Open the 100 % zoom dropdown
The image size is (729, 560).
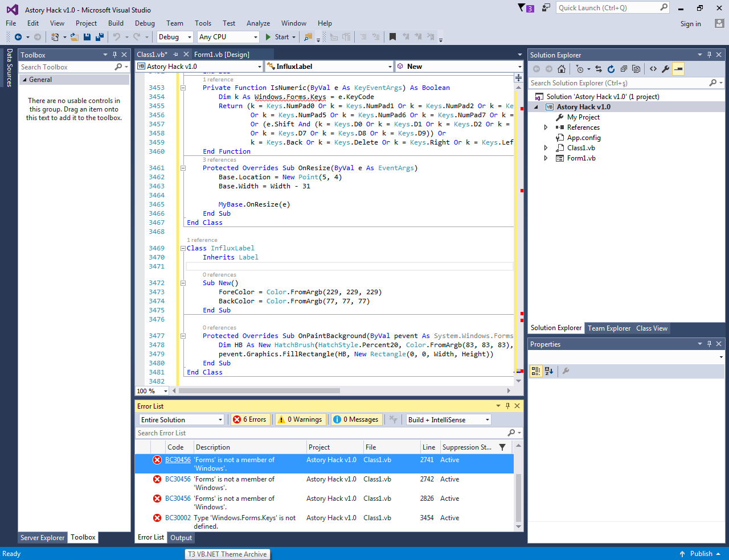pos(166,391)
